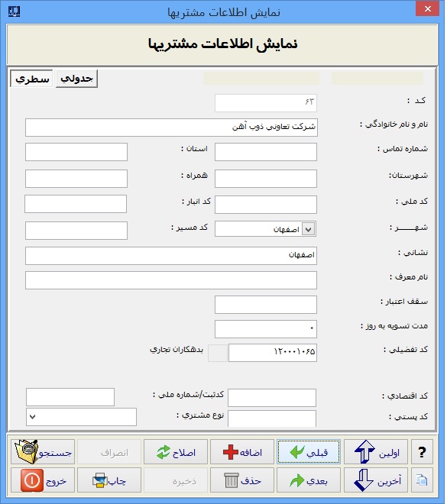Click the کد انبار warehouse code field
This screenshot has width=447, height=504.
coord(76,204)
